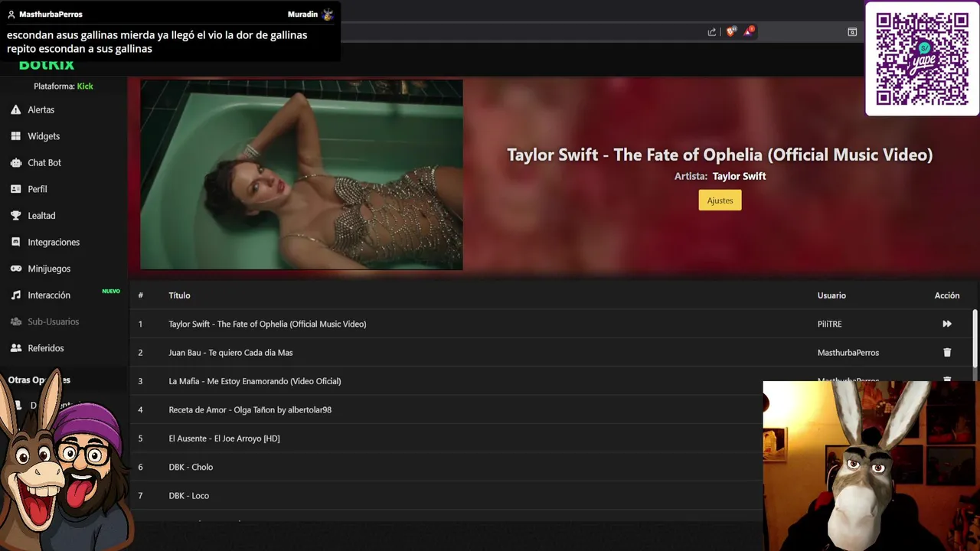Select song Juan Bau - Te quiero Cada dia Mas
Screen dimensions: 980x551
point(230,353)
